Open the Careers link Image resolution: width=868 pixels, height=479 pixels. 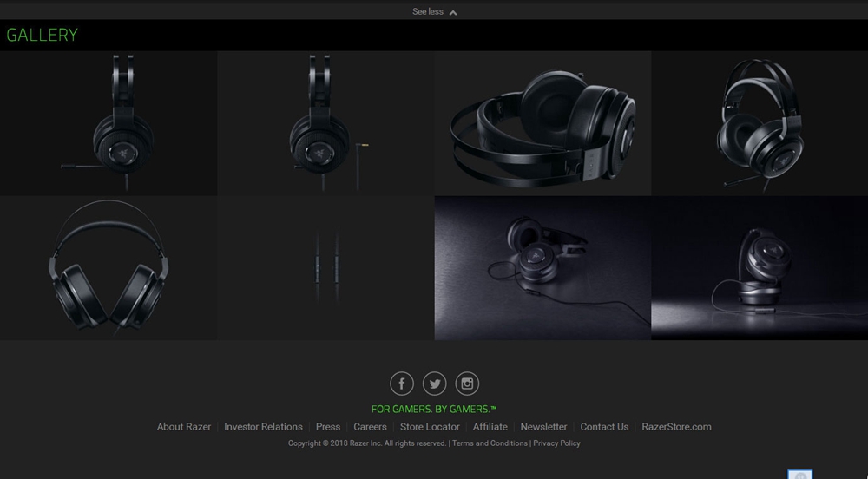pyautogui.click(x=371, y=427)
